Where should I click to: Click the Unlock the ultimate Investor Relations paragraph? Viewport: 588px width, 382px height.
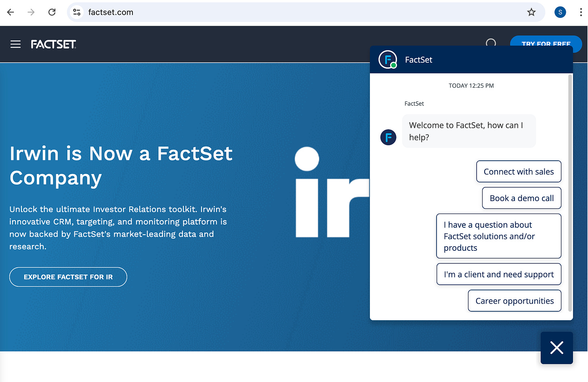click(x=118, y=228)
